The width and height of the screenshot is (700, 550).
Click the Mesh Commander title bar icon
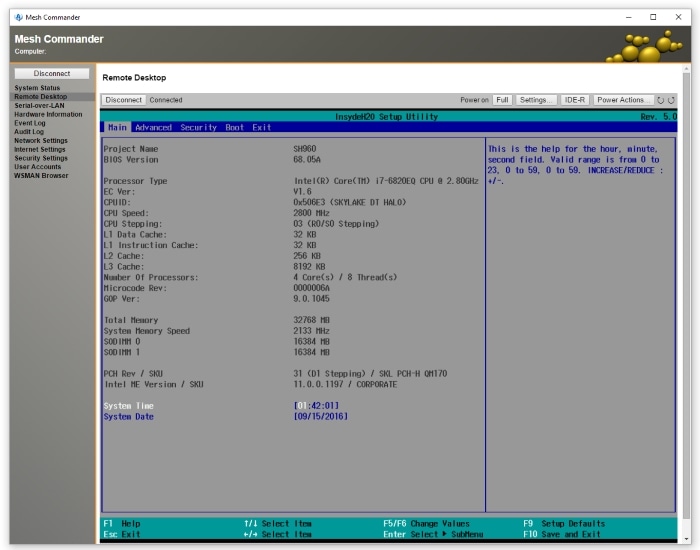pos(18,17)
